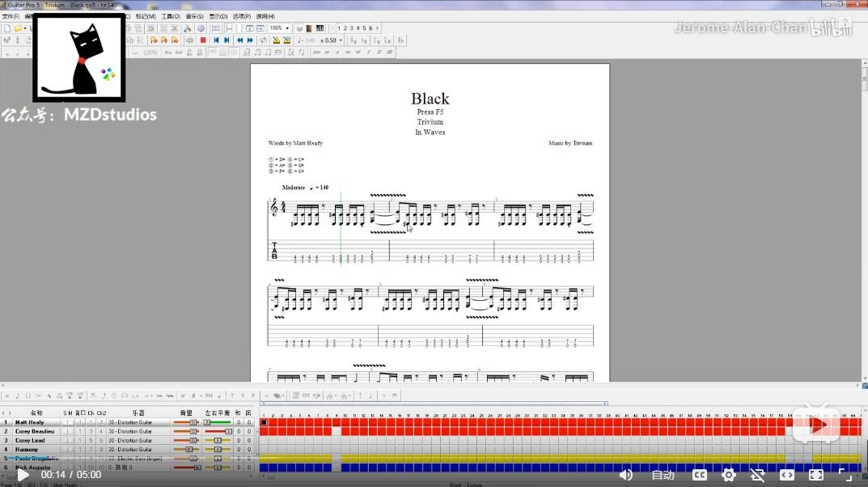Open the 工具(O) menu
This screenshot has height=487, width=868.
171,17
